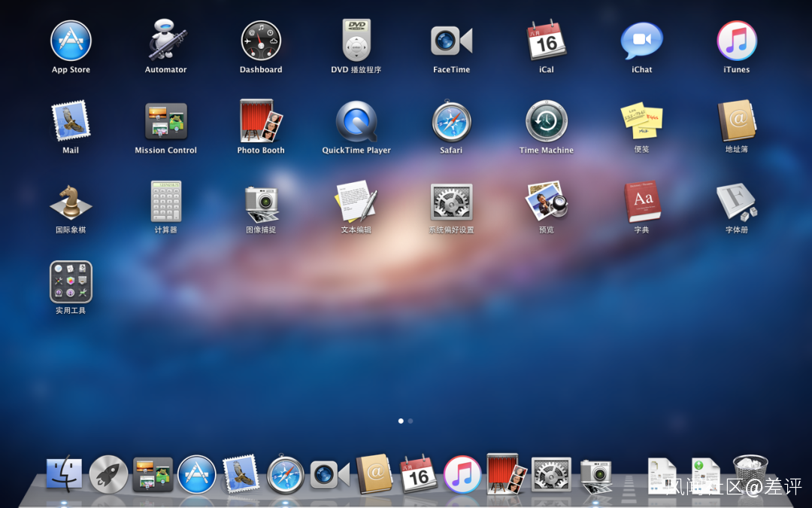Click the App Store icon in the Dock
Screen dimensions: 812x508
click(x=197, y=474)
